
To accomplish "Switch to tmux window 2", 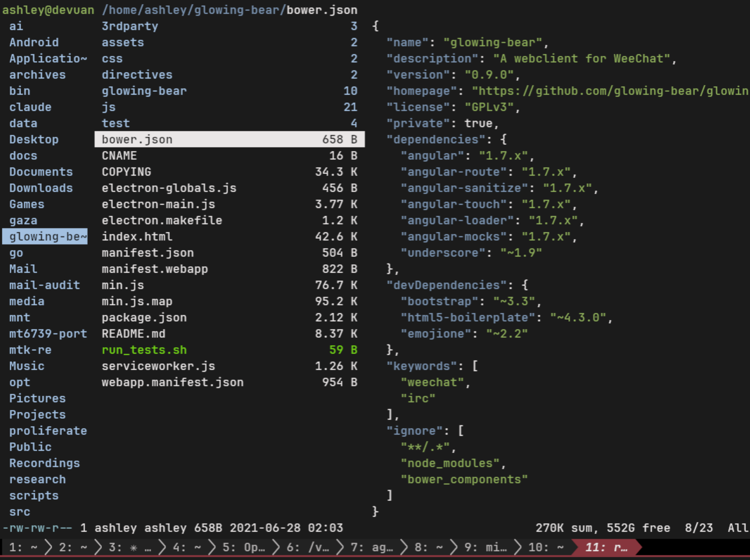I will 73,547.
